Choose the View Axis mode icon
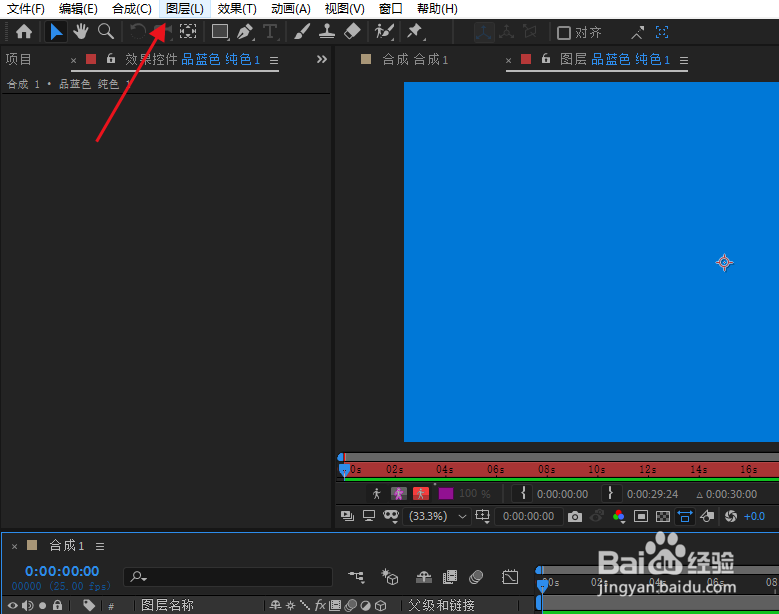The height and width of the screenshot is (614, 779). click(530, 33)
